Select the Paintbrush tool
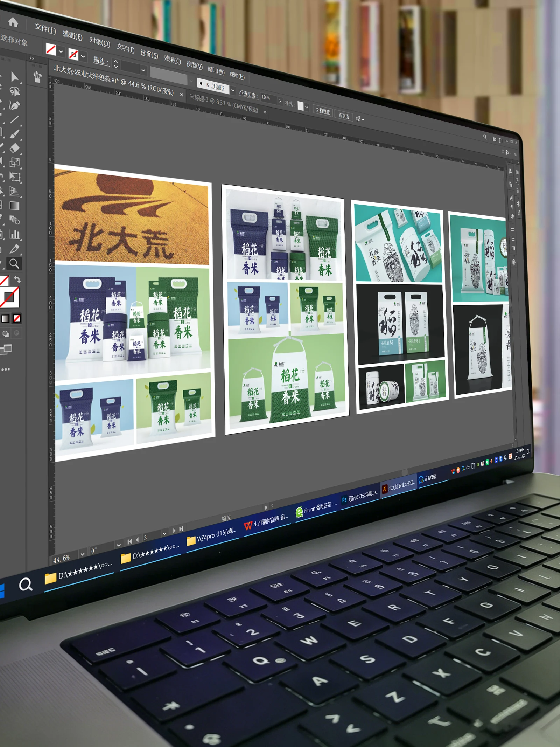Viewport: 560px width, 747px height. pos(14,134)
